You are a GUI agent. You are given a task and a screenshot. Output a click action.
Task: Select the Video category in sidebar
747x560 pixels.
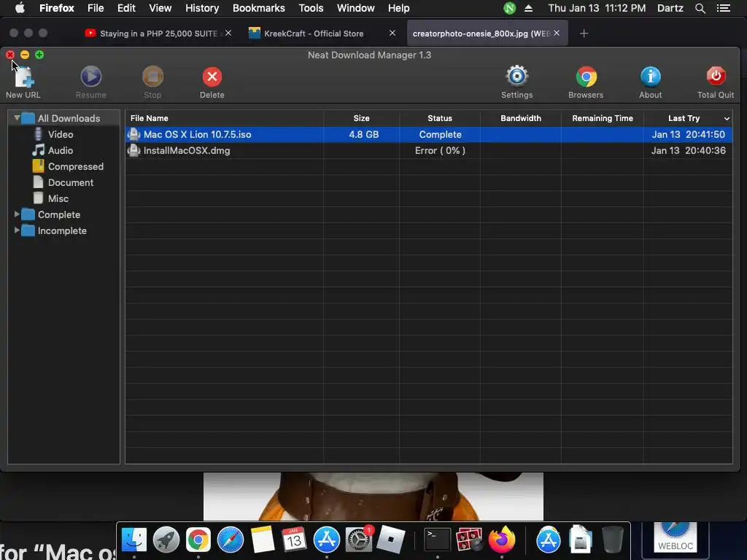click(61, 134)
